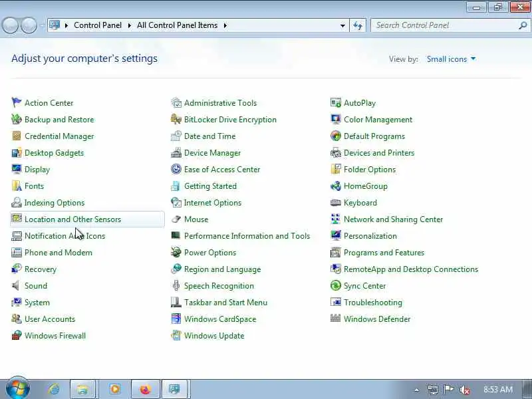Open Credential Manager safe icon
532x399 pixels.
click(16, 136)
